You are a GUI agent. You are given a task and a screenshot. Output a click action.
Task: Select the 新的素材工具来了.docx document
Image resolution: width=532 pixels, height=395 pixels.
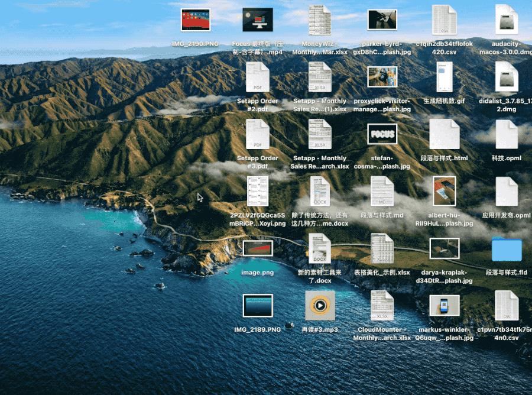(x=320, y=249)
